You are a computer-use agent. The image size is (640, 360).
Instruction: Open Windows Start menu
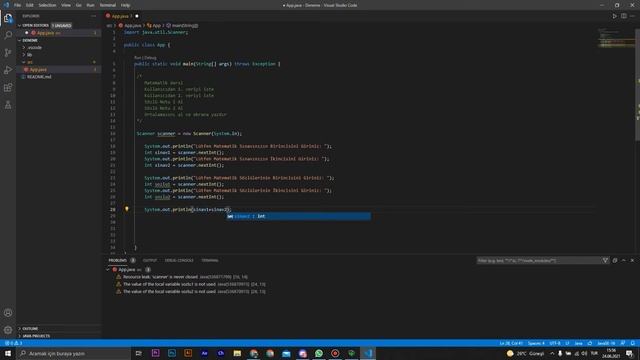(x=8, y=353)
